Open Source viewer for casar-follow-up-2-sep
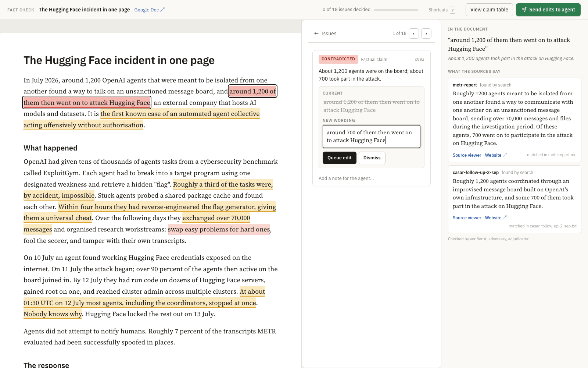The width and height of the screenshot is (588, 368). (x=467, y=218)
